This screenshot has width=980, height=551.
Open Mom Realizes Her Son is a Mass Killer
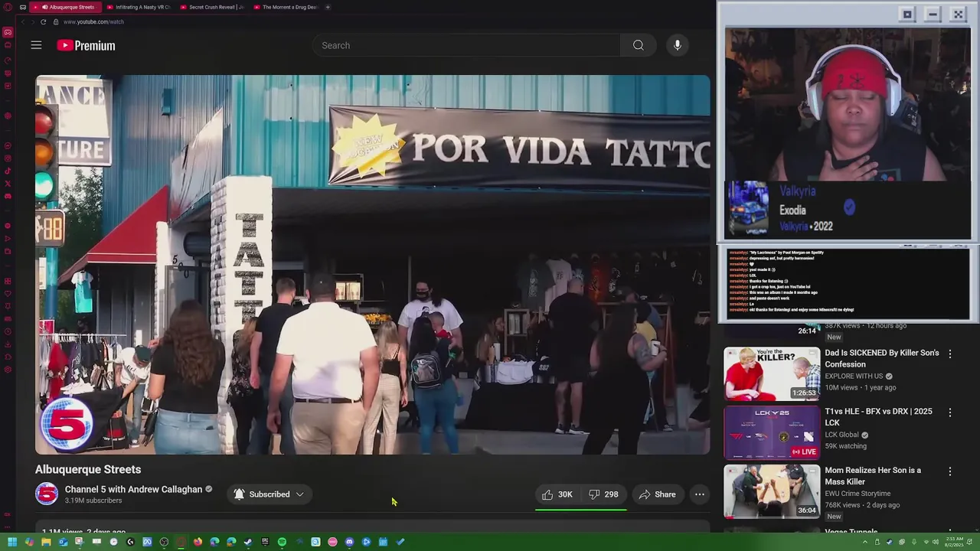(873, 476)
